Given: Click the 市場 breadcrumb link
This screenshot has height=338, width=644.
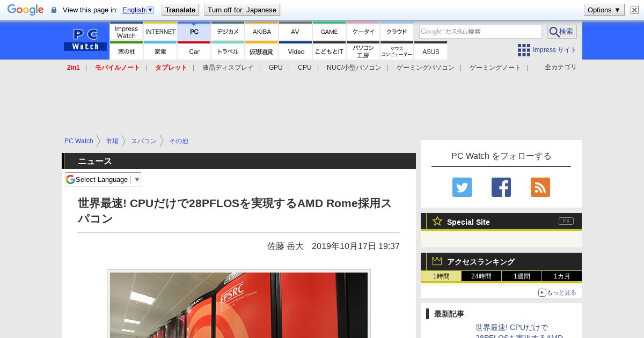Looking at the screenshot, I should point(112,141).
